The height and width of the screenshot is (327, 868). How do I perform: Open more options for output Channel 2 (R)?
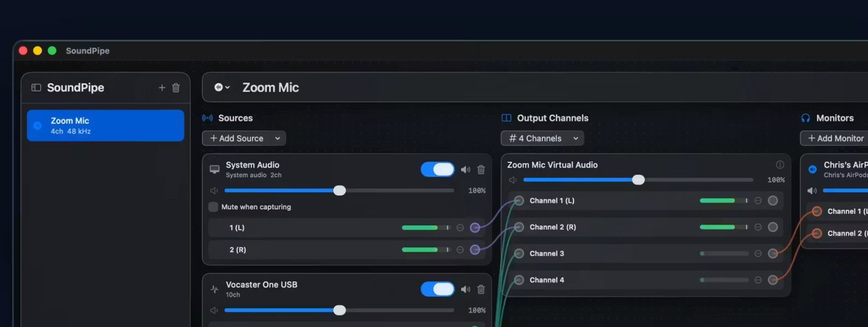pos(758,227)
